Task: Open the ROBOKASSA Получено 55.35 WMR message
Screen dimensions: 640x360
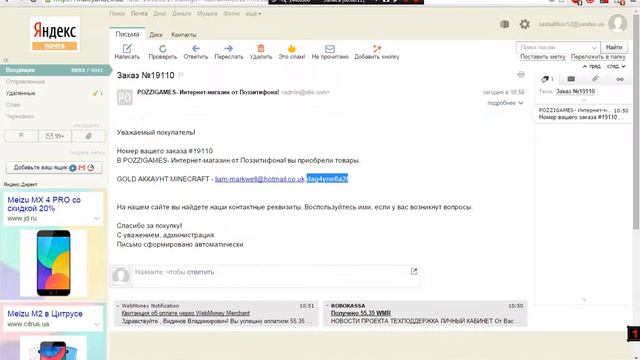Action: [360, 313]
